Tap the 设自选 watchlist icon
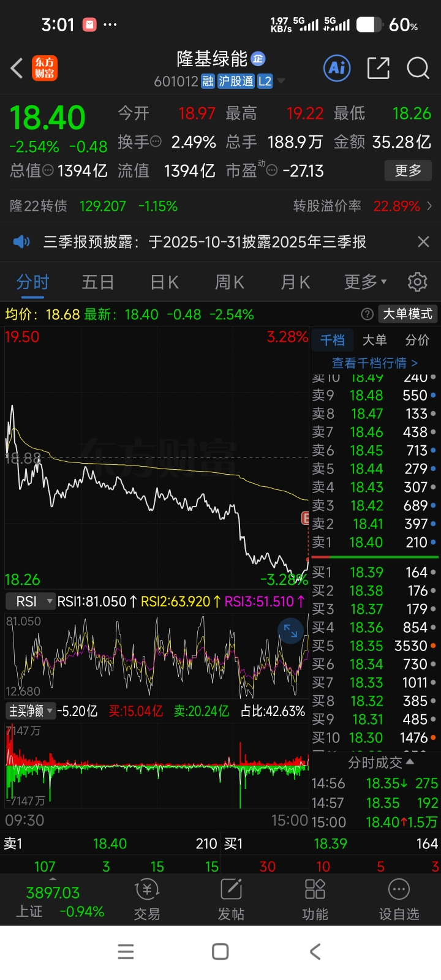The width and height of the screenshot is (441, 980). click(399, 899)
